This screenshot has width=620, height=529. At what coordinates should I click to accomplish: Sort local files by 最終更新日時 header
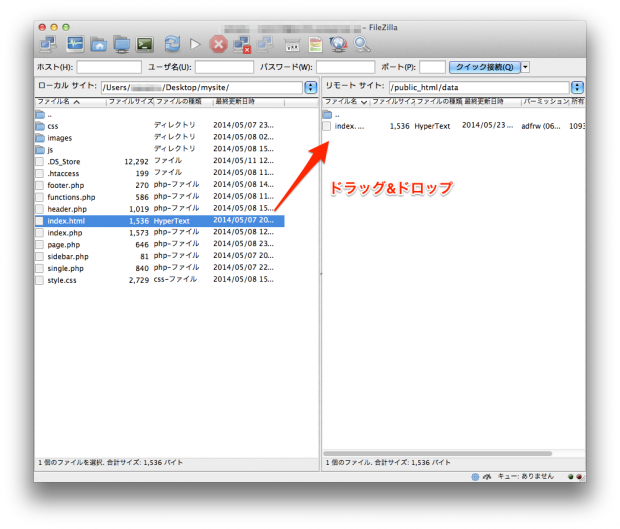click(x=249, y=102)
